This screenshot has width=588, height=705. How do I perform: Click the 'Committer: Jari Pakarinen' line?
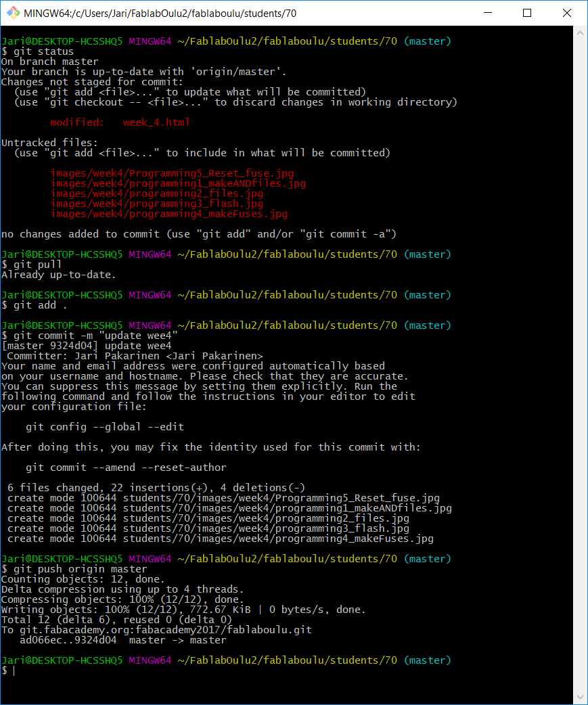pos(135,356)
